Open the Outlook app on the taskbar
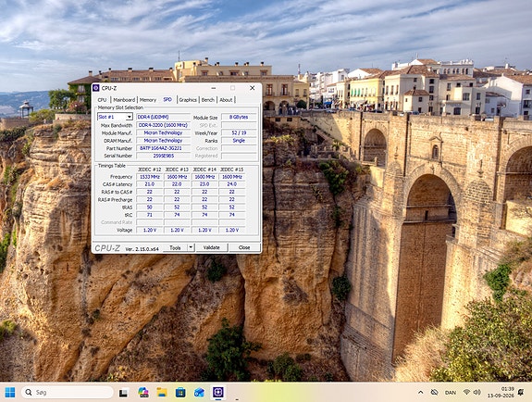The image size is (532, 402). [199, 393]
